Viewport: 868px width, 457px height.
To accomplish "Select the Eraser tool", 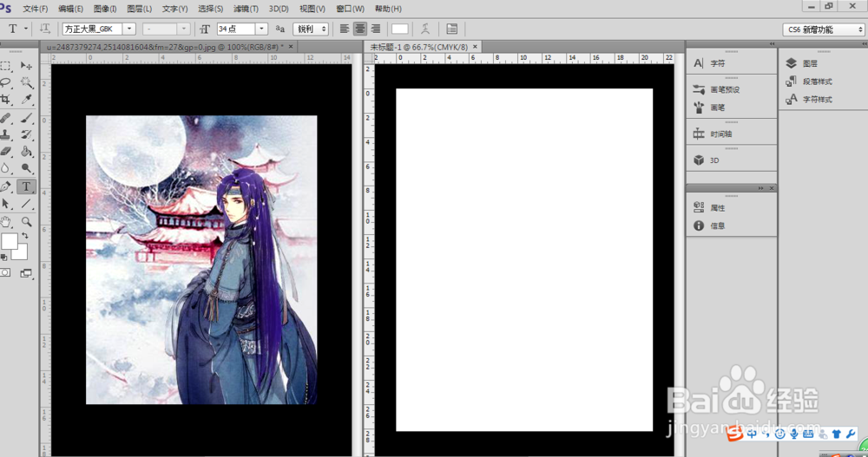I will (6, 151).
